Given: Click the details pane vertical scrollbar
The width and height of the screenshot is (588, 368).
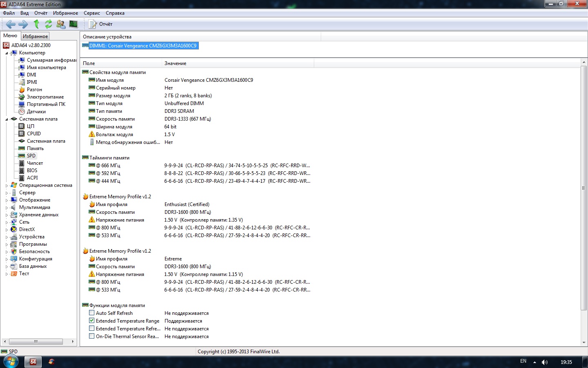Looking at the screenshot, I should click(x=584, y=188).
